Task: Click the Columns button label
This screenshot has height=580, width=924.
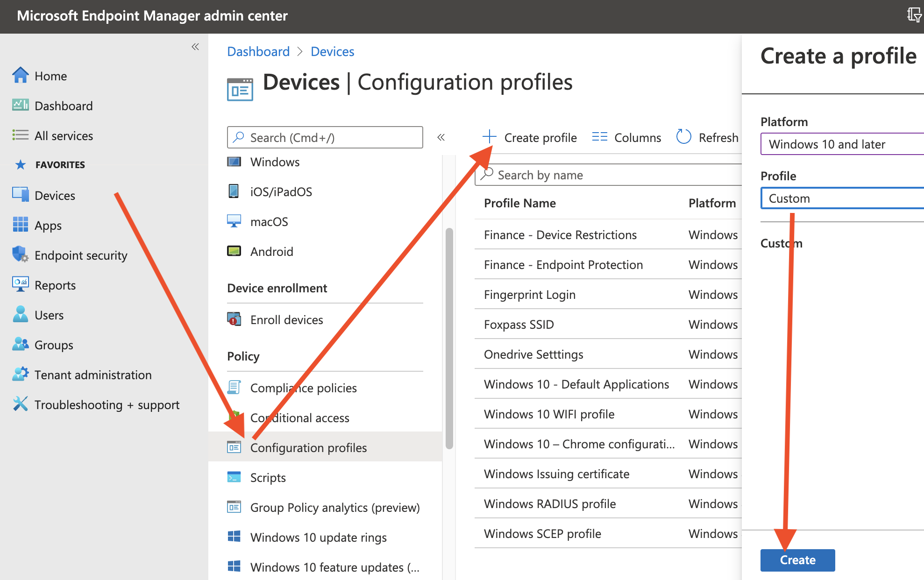Action: tap(638, 137)
